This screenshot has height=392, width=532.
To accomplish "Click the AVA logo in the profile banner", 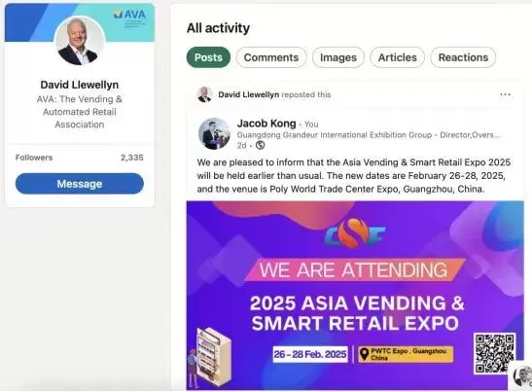I will 129,17.
